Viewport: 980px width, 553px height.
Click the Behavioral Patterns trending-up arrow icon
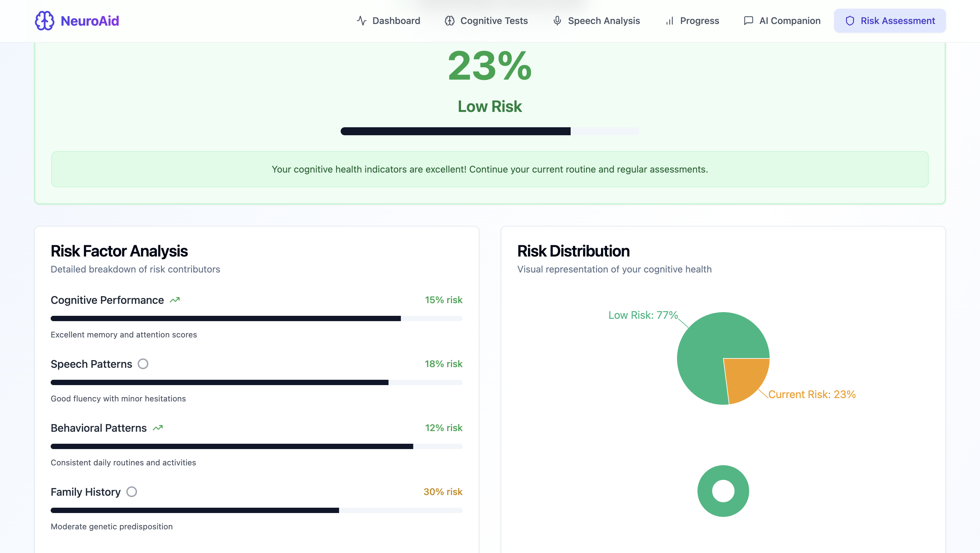[157, 428]
